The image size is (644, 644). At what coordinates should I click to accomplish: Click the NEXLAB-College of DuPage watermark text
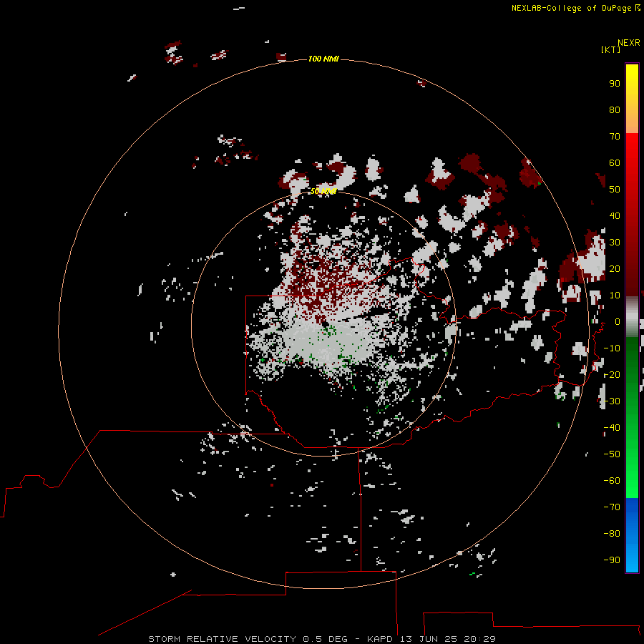tap(575, 8)
